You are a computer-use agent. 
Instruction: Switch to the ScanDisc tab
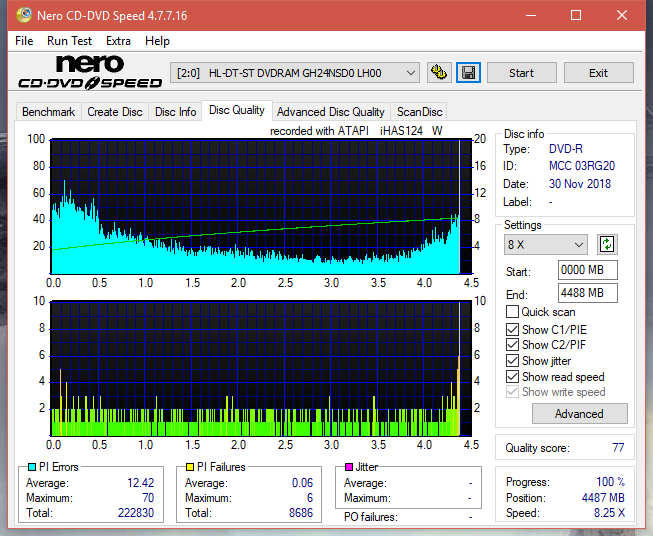pyautogui.click(x=419, y=112)
